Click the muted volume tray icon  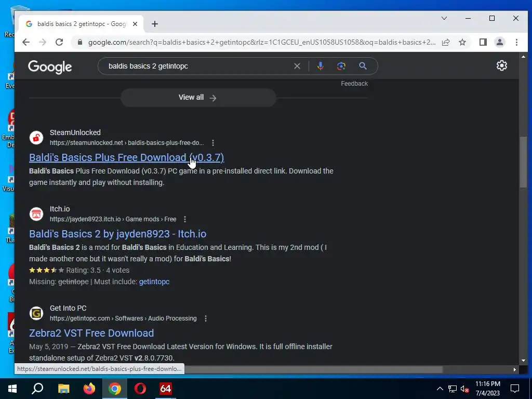(465, 389)
